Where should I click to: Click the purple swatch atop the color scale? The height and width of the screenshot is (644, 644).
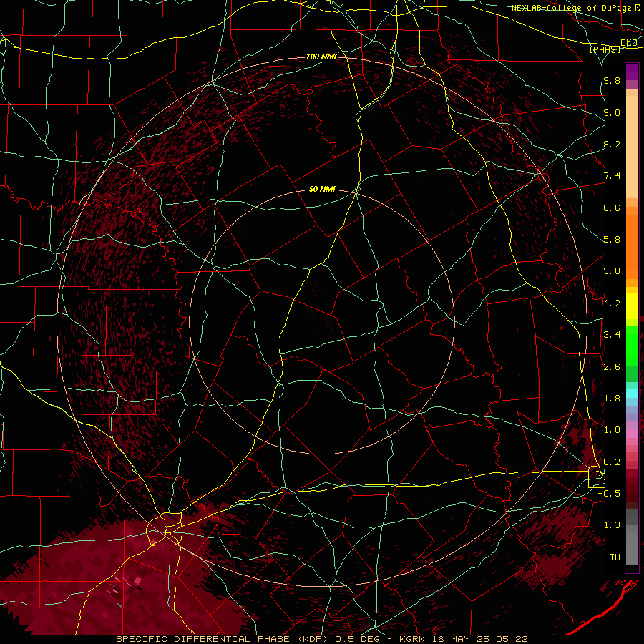click(x=632, y=72)
